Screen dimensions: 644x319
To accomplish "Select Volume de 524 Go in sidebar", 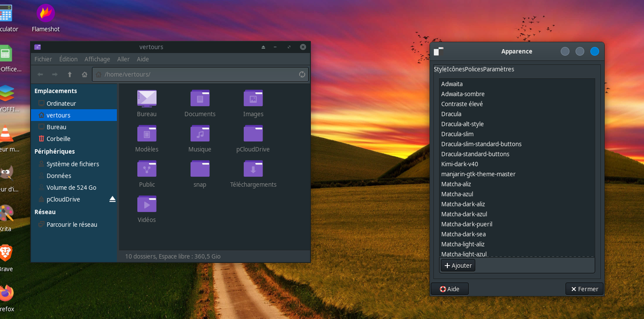I will tap(74, 187).
